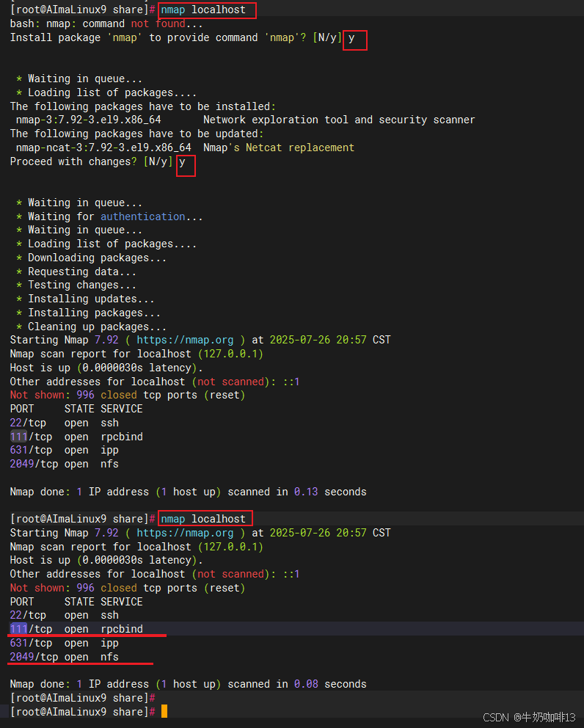Click the orange cursor block at the last prompt
Image resolution: width=584 pixels, height=728 pixels.
pos(164,711)
